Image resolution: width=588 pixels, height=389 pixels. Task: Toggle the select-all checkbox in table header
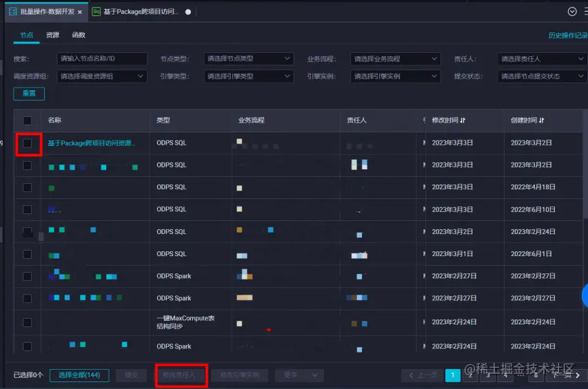coord(27,120)
